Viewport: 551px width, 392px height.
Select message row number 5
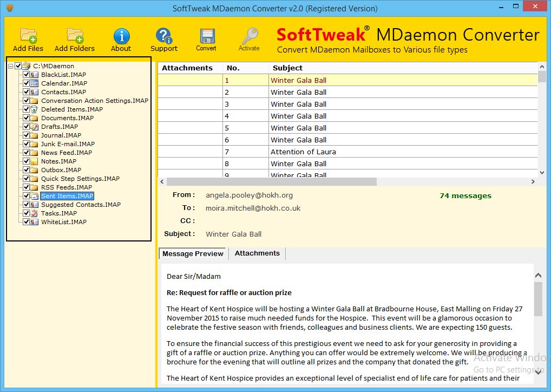[347, 128]
